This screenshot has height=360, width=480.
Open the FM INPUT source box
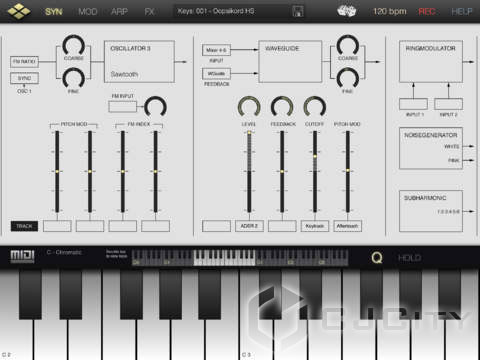123,107
